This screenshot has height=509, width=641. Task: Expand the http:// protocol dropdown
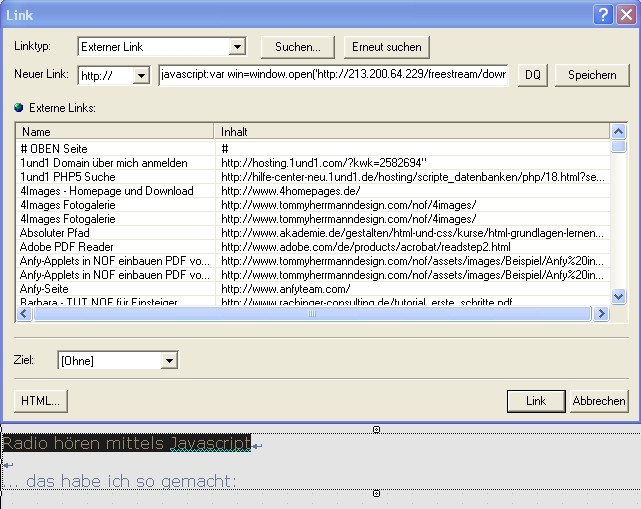tap(140, 76)
